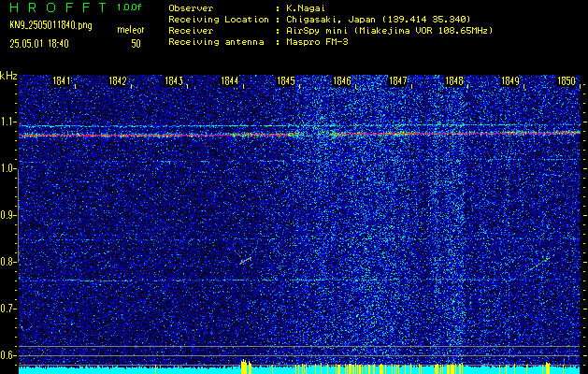Viewport: 588px width, 374px height.
Task: Select the Maspro FM-3 antenna text
Action: pos(317,42)
